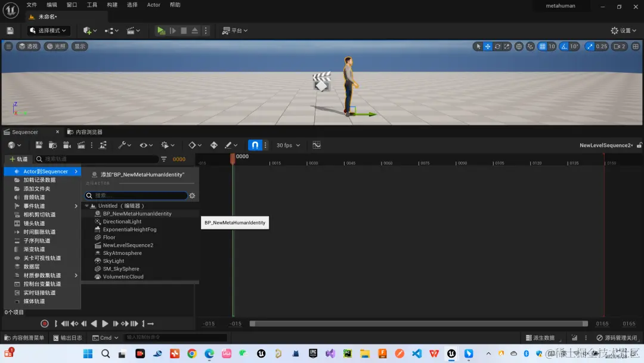The height and width of the screenshot is (363, 644).
Task: Click the auto-key diamond icon
Action: [214, 145]
